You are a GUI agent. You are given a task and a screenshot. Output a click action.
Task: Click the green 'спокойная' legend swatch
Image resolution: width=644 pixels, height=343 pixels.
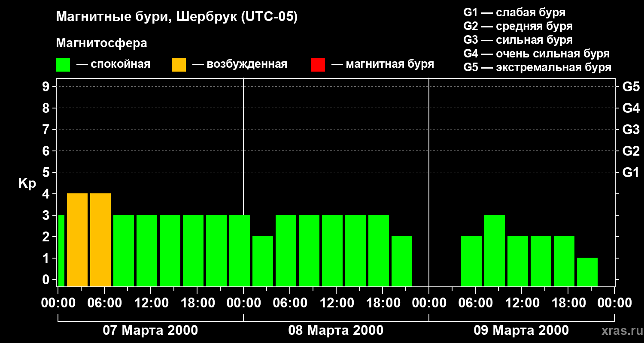click(x=63, y=65)
